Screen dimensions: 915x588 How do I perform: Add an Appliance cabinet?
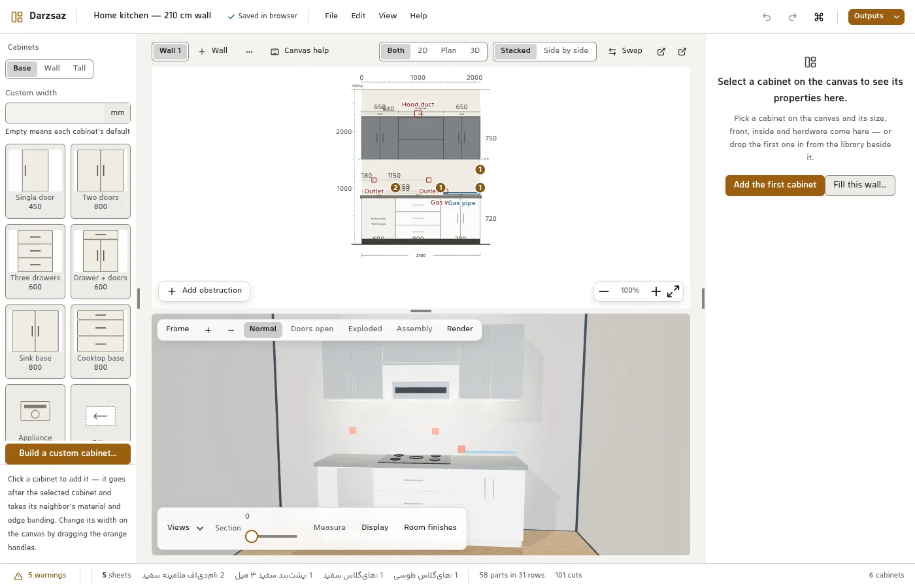35,413
